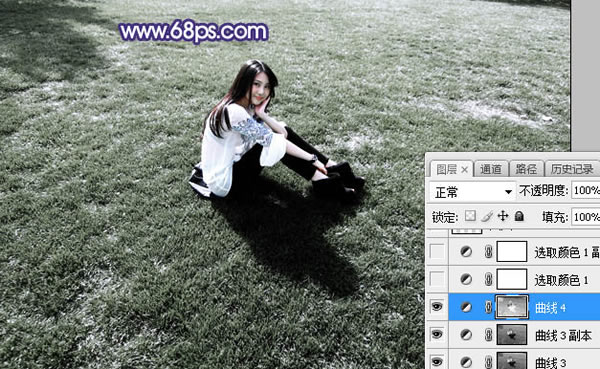Close the 图层 tab with its X
Viewport: 600px width, 369px height.
pos(464,170)
